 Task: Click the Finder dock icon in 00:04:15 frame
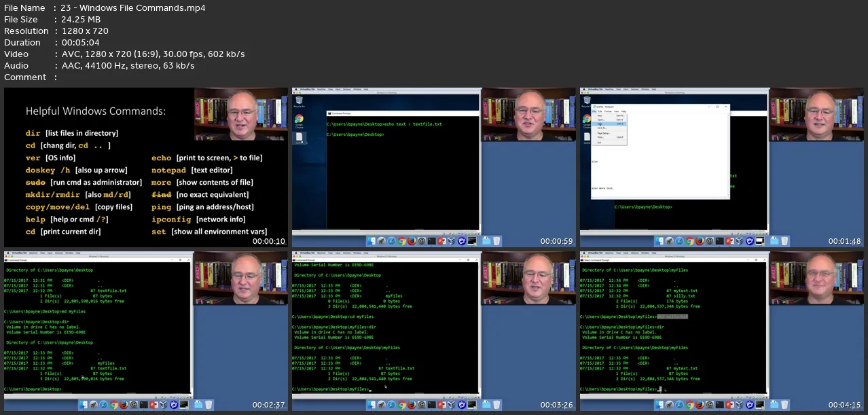(x=659, y=404)
